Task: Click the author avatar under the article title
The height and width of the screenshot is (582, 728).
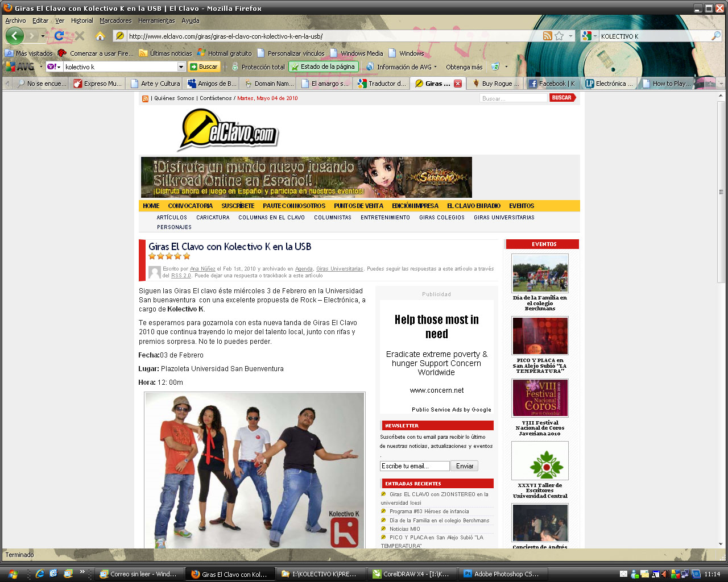Action: (x=155, y=272)
